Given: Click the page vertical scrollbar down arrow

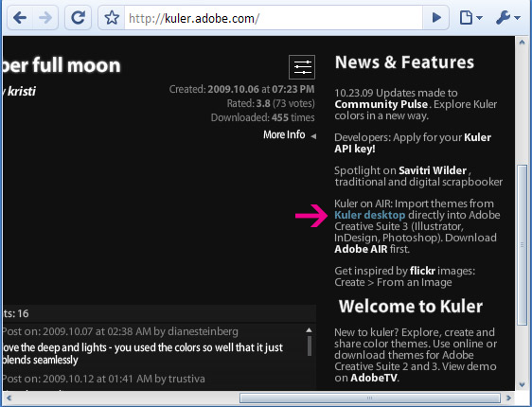Looking at the screenshot, I should coord(523,384).
